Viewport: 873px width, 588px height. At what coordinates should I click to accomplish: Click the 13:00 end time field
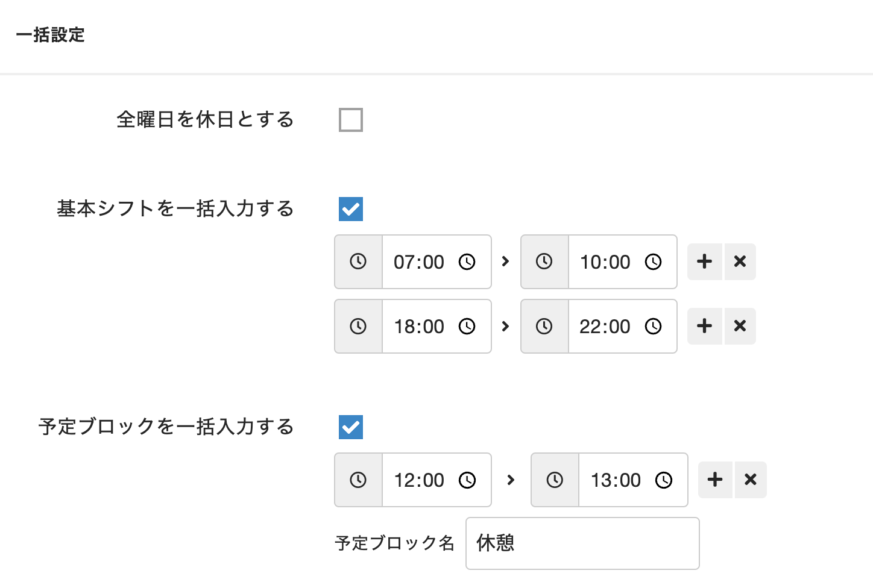[x=616, y=480]
